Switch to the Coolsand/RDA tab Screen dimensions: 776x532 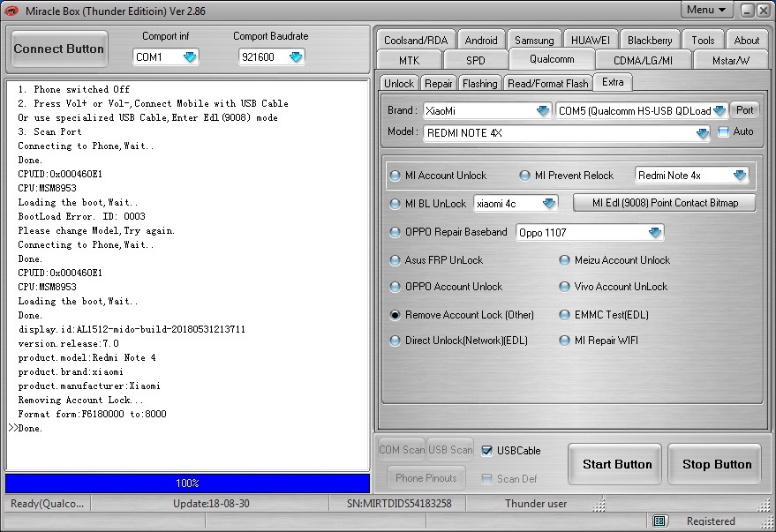(x=416, y=40)
